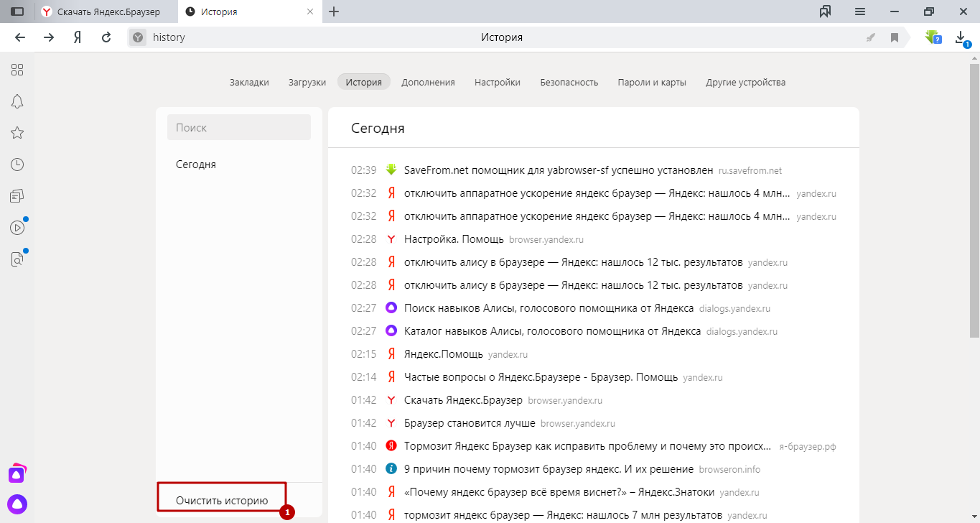Screen dimensions: 980x523
Task: Switch to Загрузки section
Action: click(307, 82)
